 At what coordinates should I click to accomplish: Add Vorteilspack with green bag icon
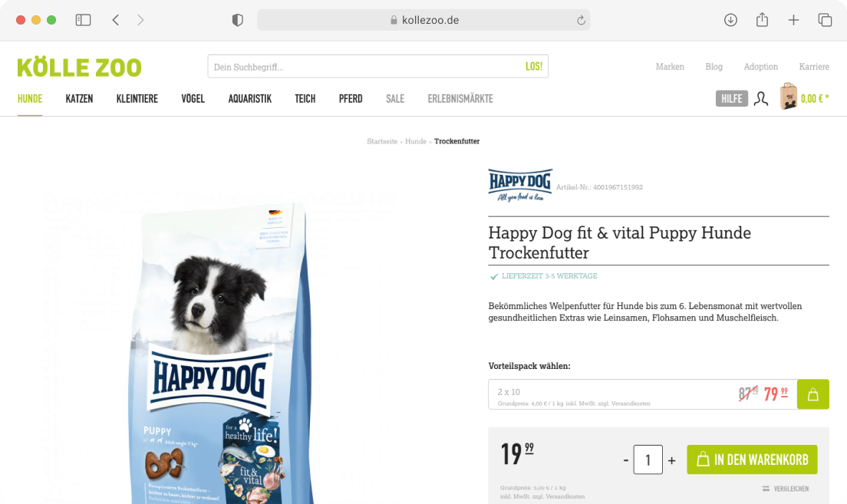[813, 394]
